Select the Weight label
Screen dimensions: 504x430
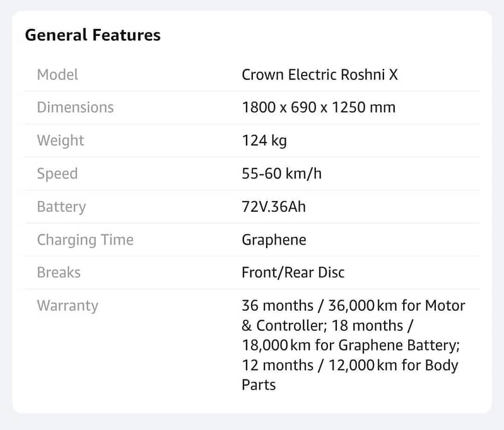[x=61, y=141]
